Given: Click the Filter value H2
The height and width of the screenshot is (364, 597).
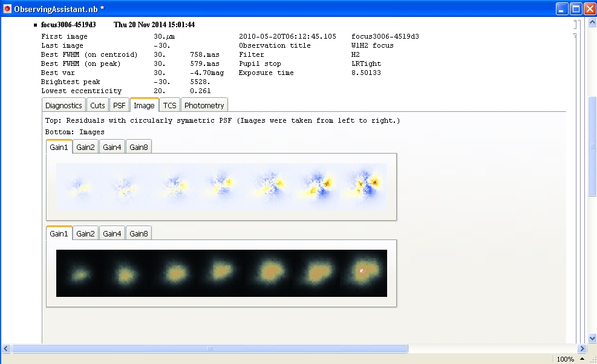Looking at the screenshot, I should (355, 54).
